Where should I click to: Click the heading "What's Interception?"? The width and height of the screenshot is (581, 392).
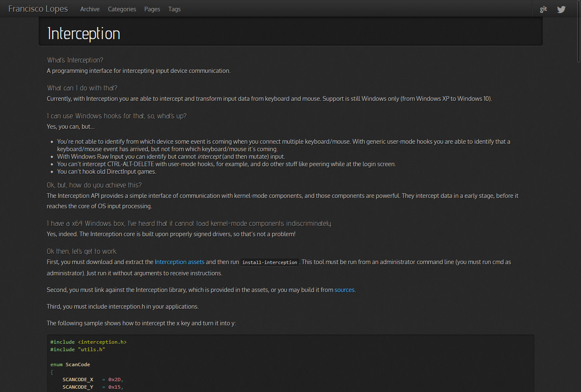75,60
